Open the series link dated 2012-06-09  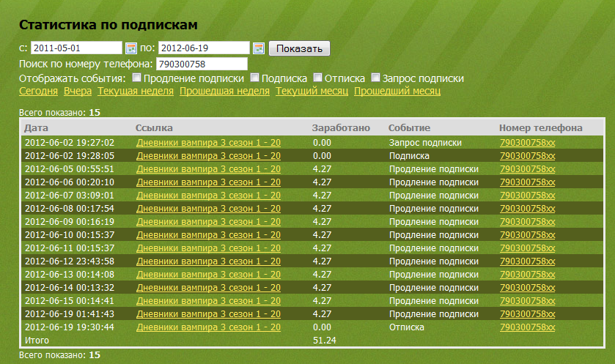pyautogui.click(x=208, y=222)
